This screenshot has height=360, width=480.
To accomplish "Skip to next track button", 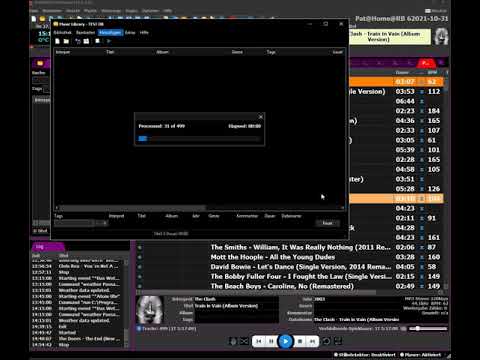I will tap(312, 341).
